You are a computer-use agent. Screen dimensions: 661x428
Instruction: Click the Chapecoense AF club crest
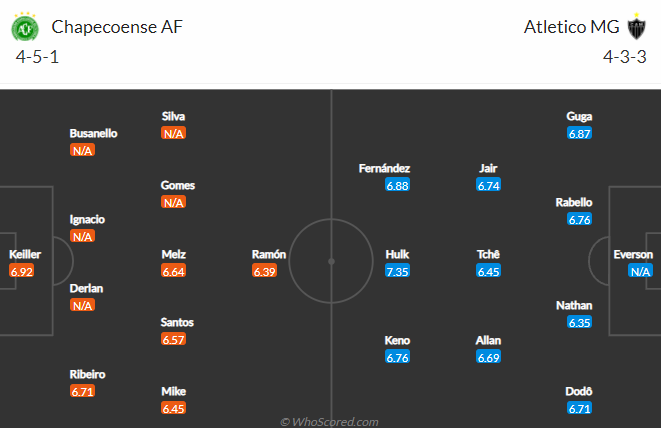point(25,27)
